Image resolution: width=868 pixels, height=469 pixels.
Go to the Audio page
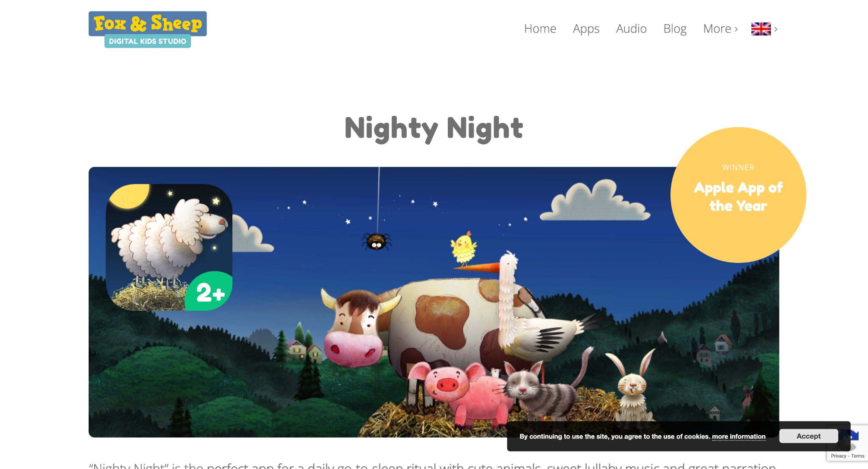pos(631,28)
